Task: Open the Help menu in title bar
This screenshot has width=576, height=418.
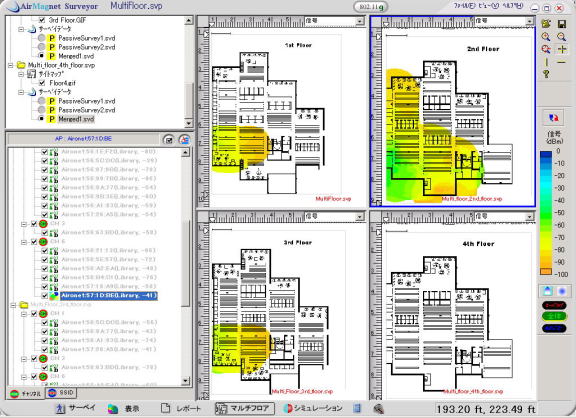Action: [x=513, y=6]
